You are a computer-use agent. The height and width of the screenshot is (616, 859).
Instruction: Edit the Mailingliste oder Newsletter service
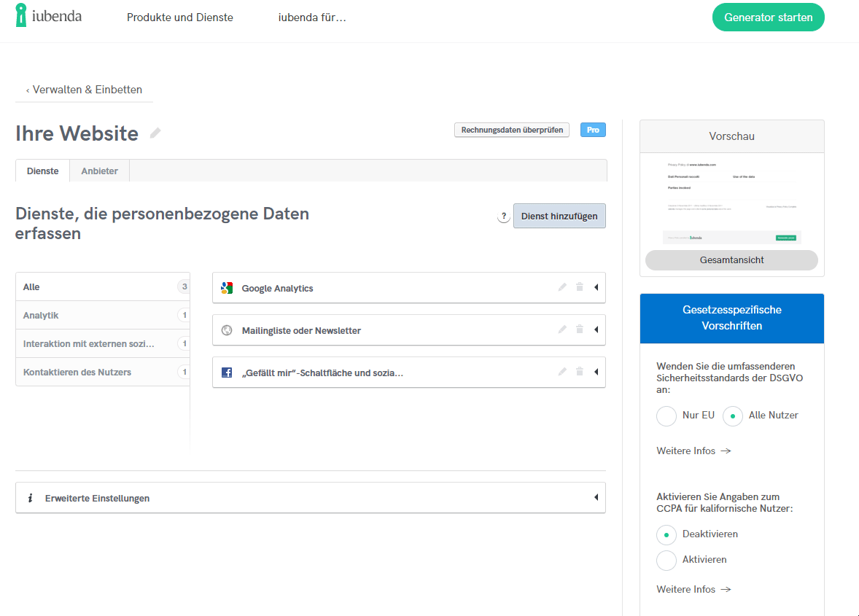562,330
